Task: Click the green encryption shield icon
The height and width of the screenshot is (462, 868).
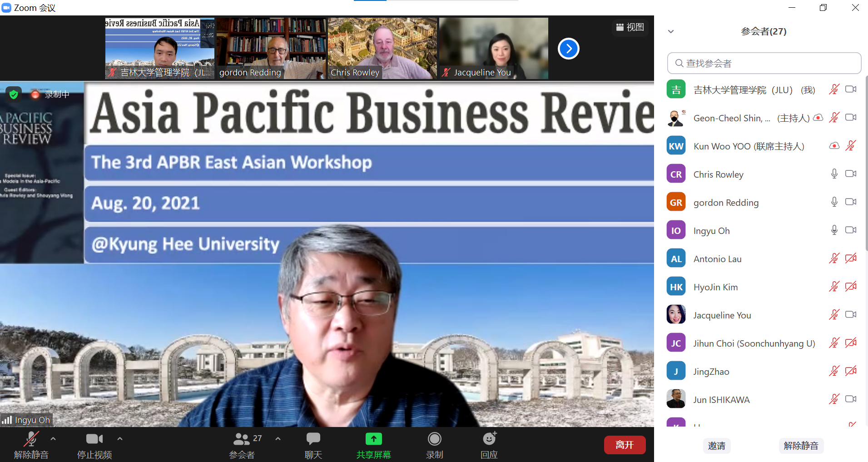Action: coord(14,94)
